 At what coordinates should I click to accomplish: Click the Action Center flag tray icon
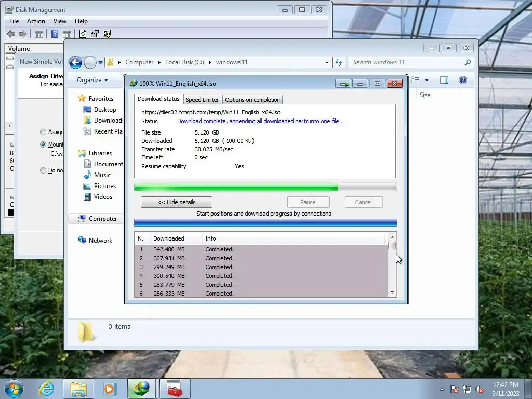pyautogui.click(x=455, y=389)
